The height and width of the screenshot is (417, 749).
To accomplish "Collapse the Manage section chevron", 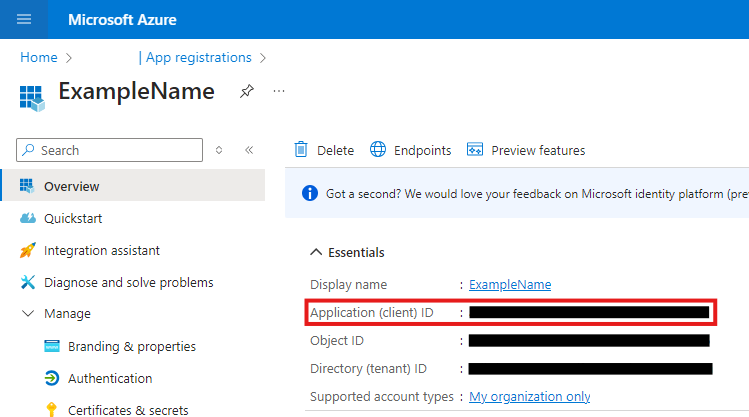I will (28, 313).
